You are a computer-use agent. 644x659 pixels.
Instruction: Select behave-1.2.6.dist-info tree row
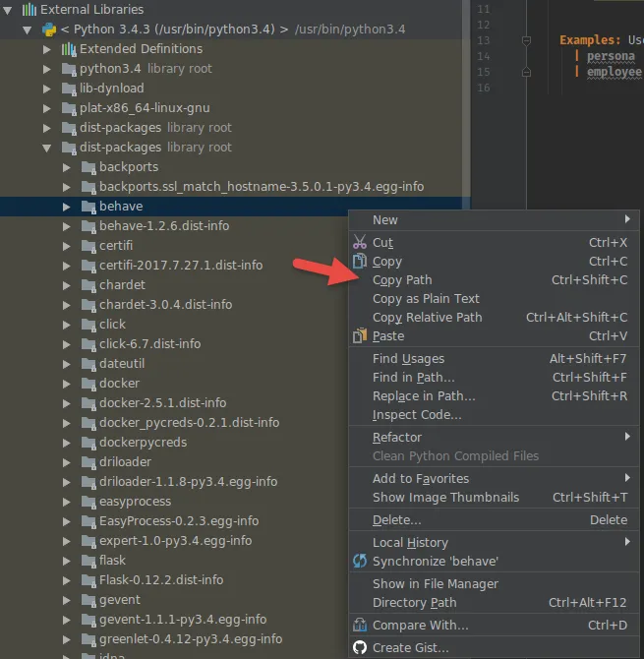[x=174, y=226]
